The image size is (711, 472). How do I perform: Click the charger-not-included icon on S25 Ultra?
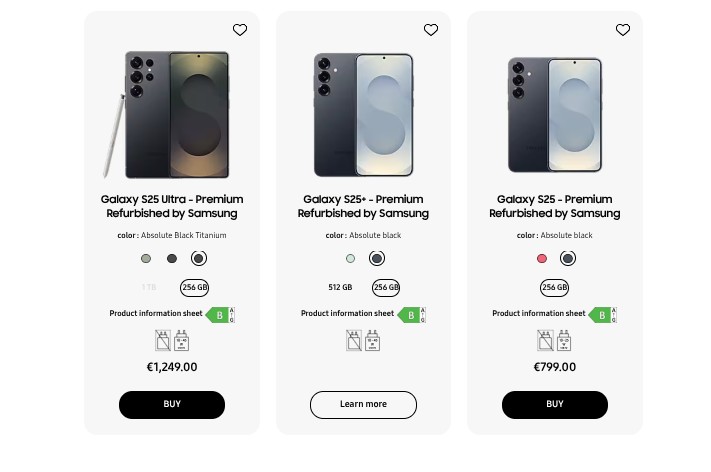pyautogui.click(x=163, y=341)
